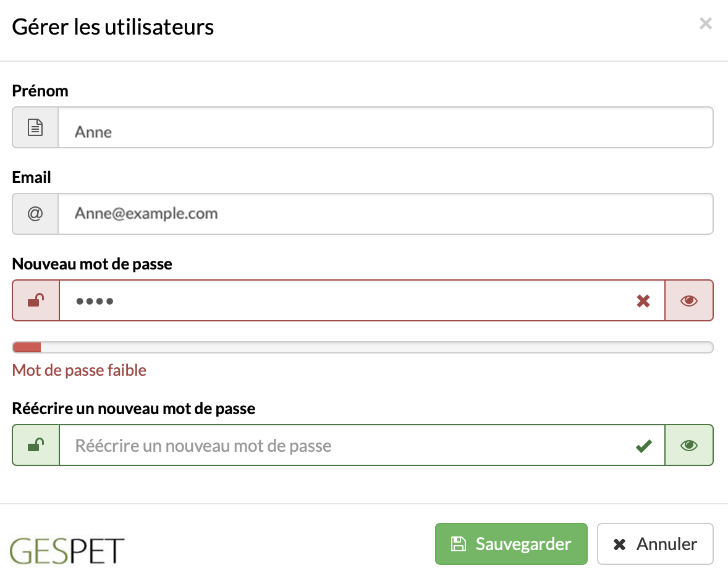Click Sauvegarder to save the user

click(x=511, y=544)
